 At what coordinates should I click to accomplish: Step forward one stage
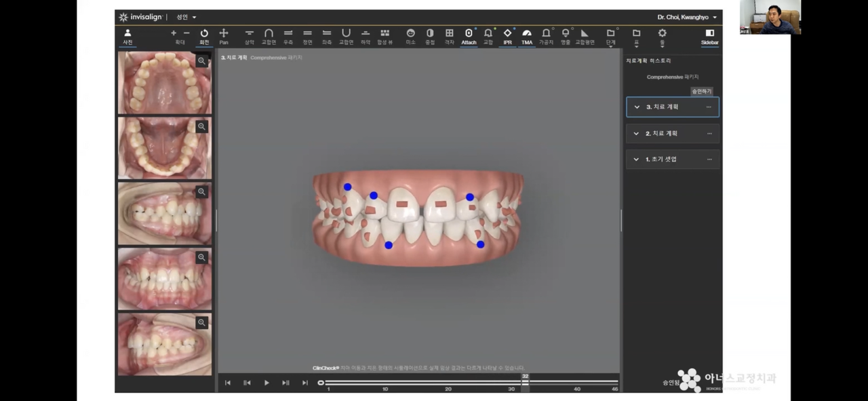pyautogui.click(x=285, y=383)
